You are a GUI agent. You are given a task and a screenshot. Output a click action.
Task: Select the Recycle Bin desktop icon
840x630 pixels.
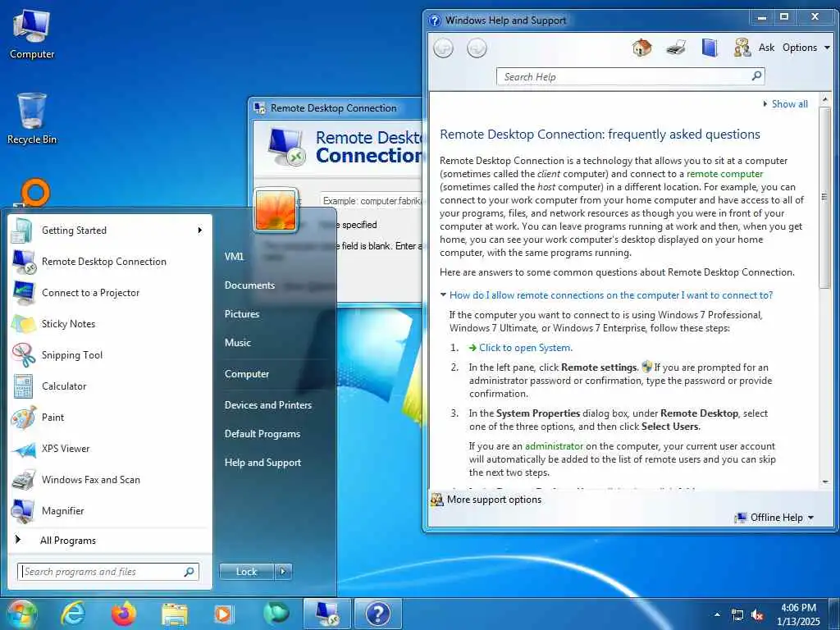32,119
